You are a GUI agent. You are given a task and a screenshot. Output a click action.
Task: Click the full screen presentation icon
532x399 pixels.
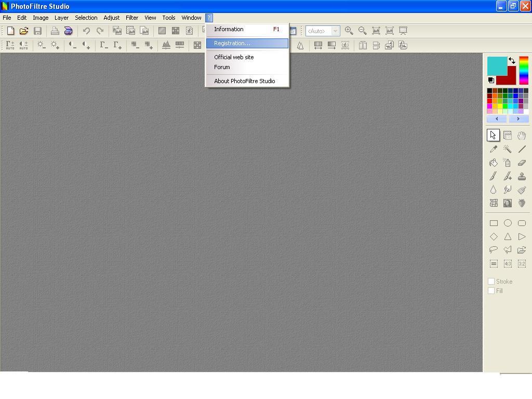coord(403,31)
